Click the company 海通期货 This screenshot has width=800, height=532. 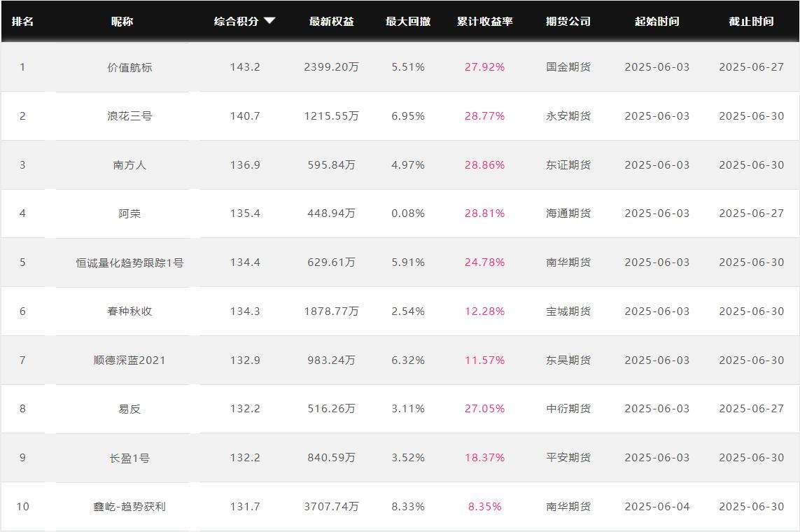pyautogui.click(x=568, y=213)
